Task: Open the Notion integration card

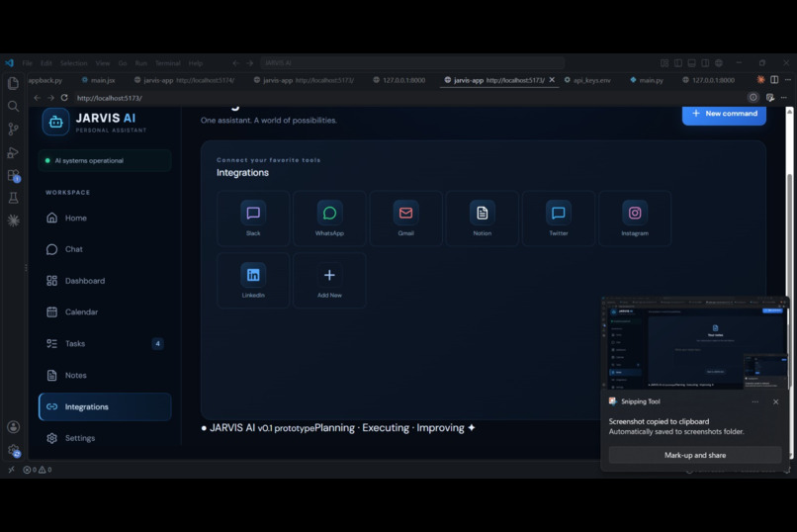Action: click(x=482, y=219)
